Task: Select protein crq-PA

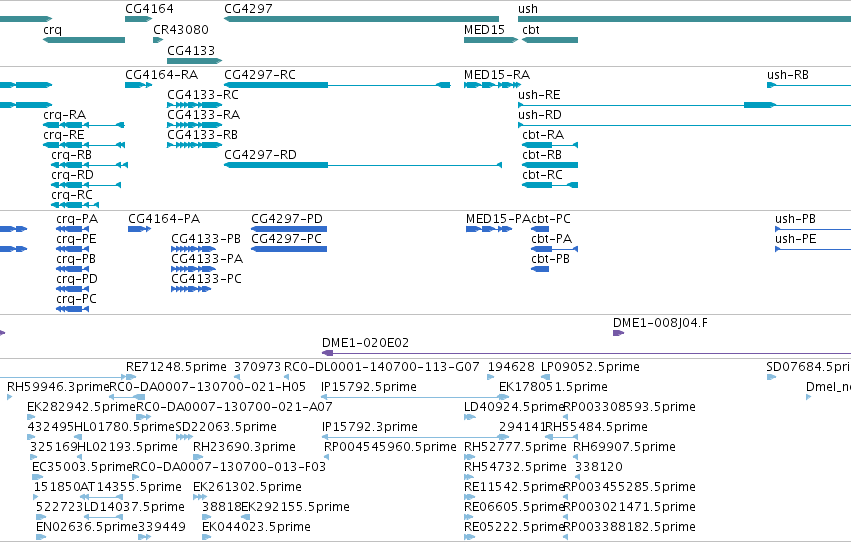Action: (73, 229)
